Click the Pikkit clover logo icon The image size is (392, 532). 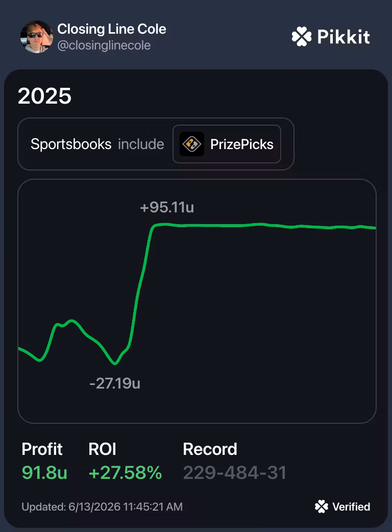tap(302, 36)
